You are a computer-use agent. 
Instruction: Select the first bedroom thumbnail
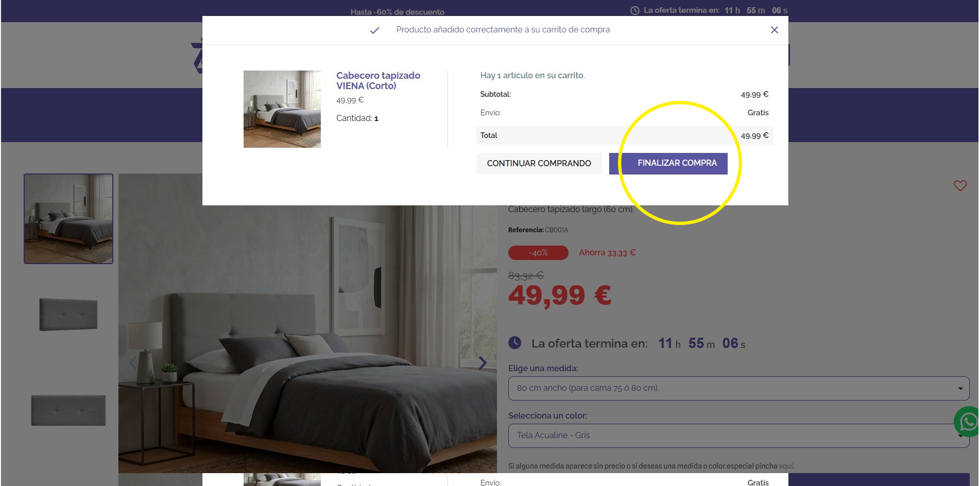tap(68, 219)
